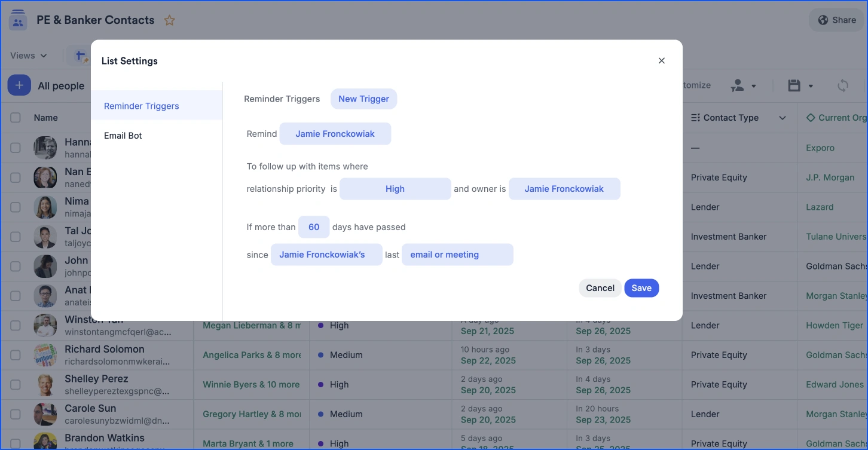
Task: Click Winnie Byers & 10 more link
Action: (251, 384)
